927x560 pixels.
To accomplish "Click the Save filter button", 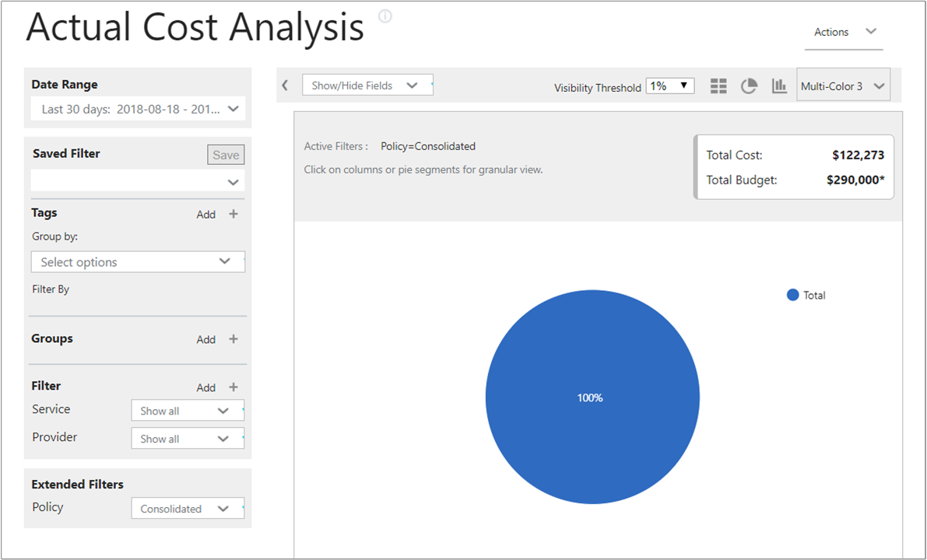I will (226, 155).
